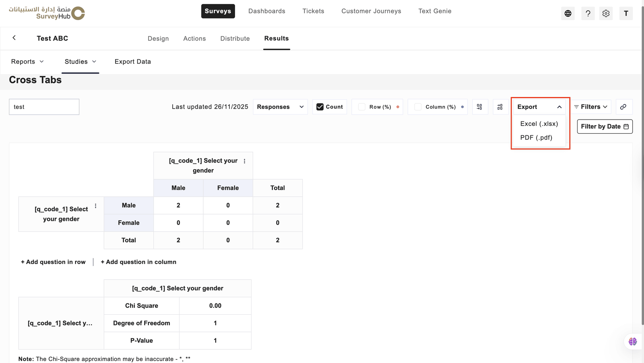This screenshot has height=363, width=644.
Task: Click the Male column header
Action: [178, 188]
